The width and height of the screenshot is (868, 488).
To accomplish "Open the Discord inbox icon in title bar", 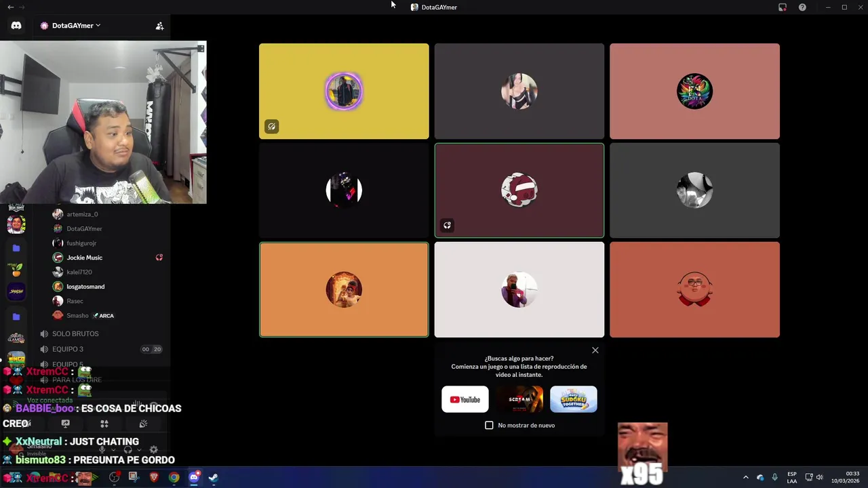I will pos(783,7).
